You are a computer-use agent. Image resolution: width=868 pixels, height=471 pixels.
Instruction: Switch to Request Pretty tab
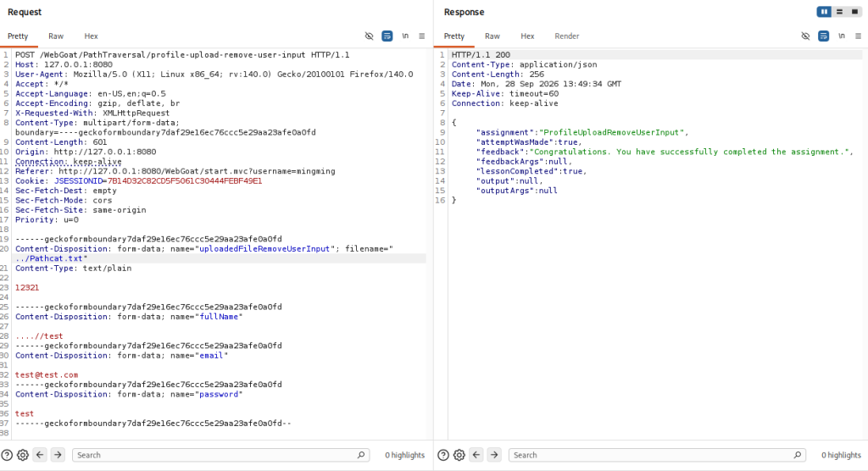[x=18, y=36]
